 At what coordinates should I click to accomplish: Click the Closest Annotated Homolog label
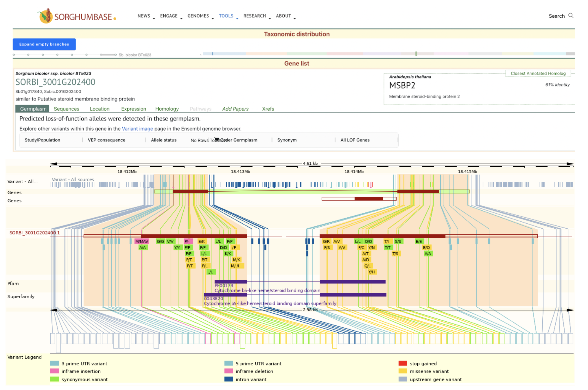pyautogui.click(x=538, y=74)
